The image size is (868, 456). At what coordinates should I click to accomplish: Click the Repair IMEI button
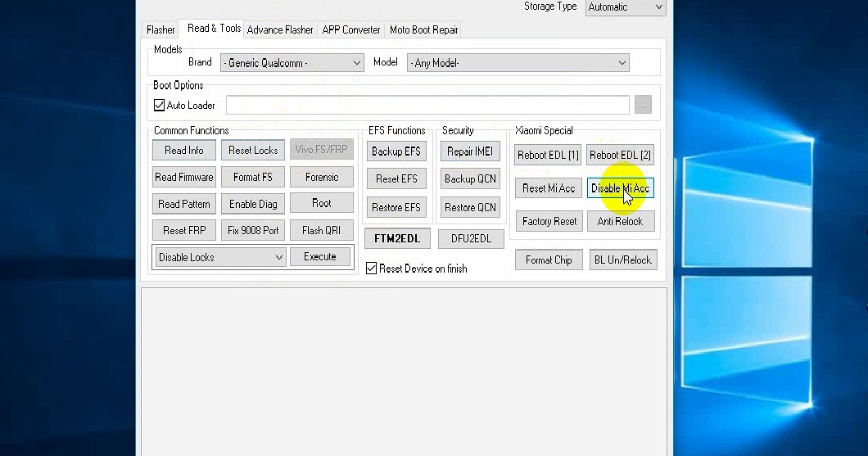(x=470, y=151)
